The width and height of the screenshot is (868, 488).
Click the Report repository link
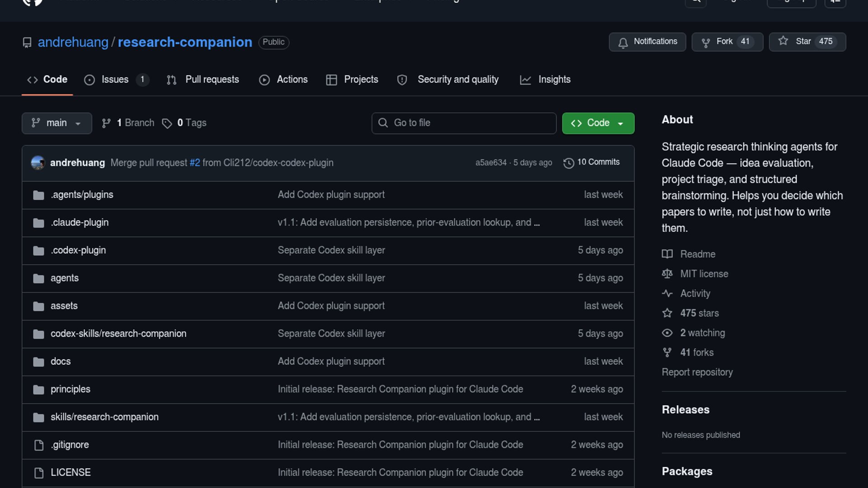697,372
